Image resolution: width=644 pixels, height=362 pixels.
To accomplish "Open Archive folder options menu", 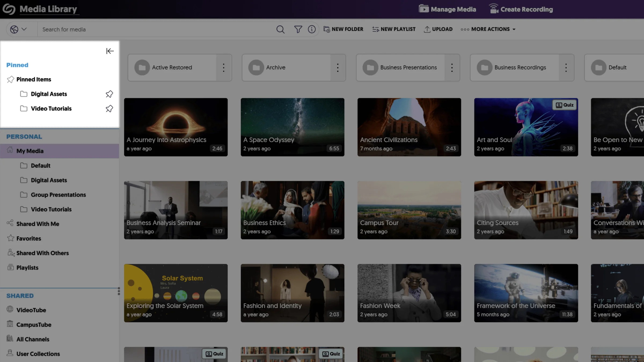I will [338, 68].
